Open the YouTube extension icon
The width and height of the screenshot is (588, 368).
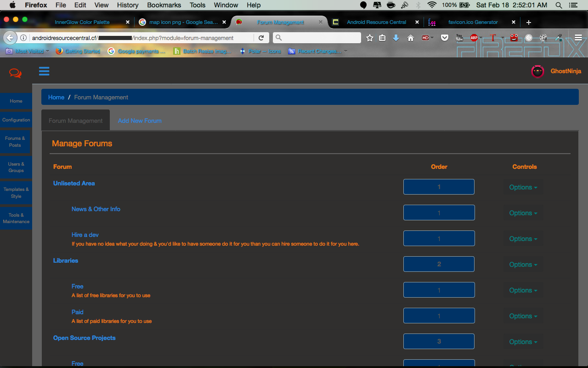pos(459,38)
